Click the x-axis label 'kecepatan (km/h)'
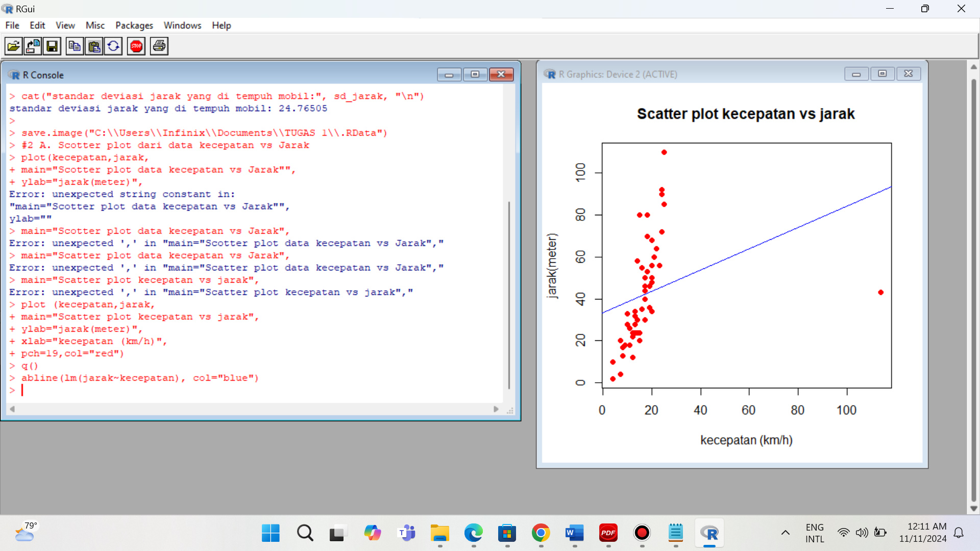 click(746, 440)
